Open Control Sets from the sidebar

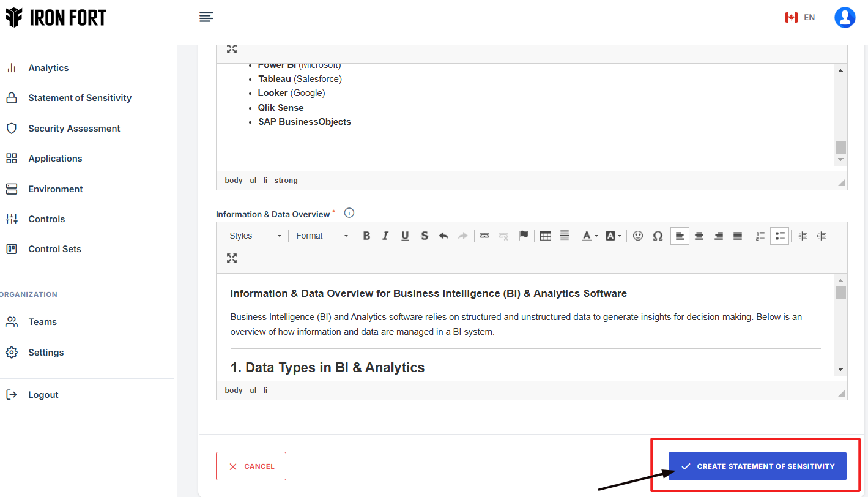pos(54,249)
